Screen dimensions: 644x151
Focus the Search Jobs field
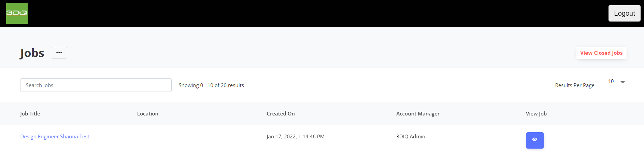[x=96, y=85]
